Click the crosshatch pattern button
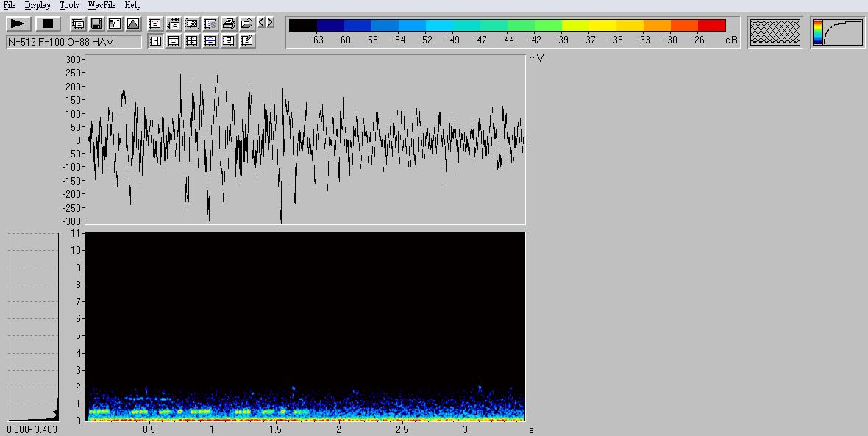This screenshot has width=868, height=436. coord(775,32)
